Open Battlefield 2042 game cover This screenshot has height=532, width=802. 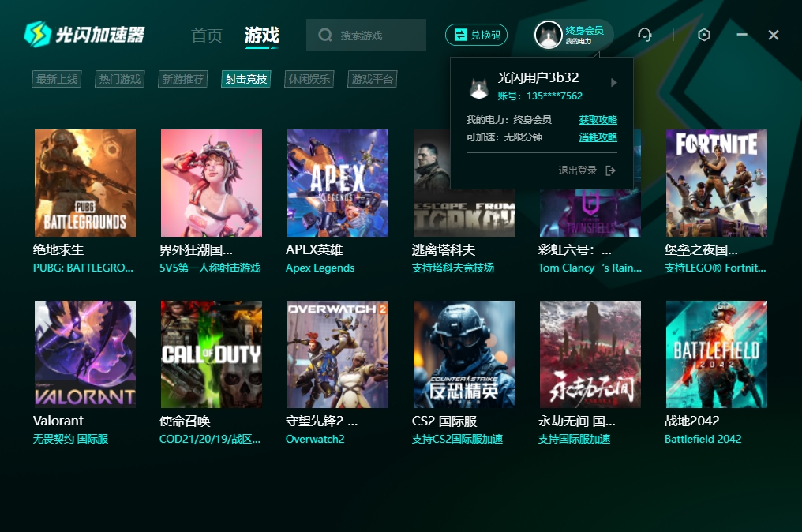(717, 354)
